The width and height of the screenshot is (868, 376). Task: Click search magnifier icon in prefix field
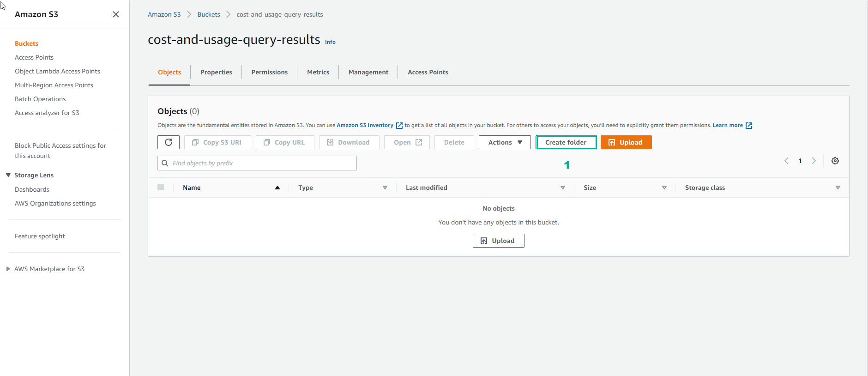[165, 163]
